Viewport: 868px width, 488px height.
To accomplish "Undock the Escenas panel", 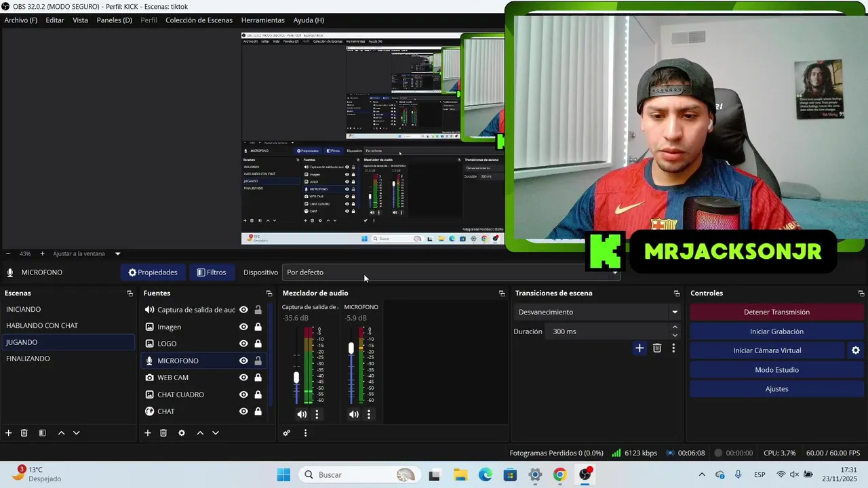I will coord(130,293).
